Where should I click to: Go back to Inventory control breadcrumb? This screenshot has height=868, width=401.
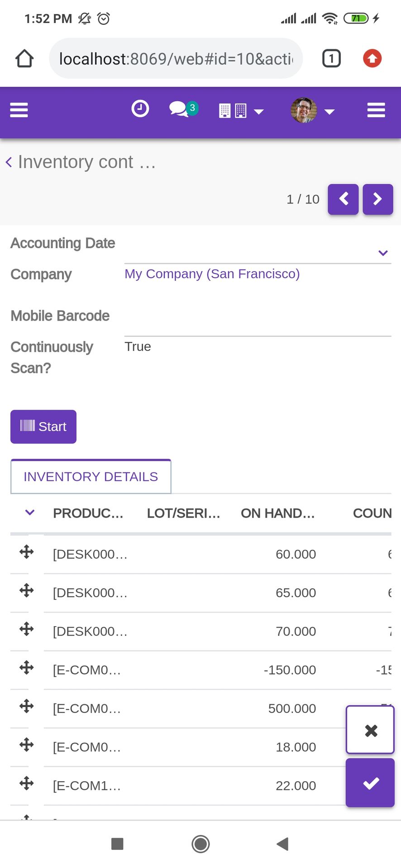tap(81, 162)
